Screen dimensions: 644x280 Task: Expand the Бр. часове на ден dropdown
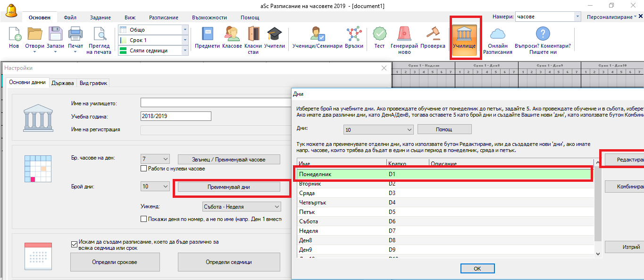165,159
